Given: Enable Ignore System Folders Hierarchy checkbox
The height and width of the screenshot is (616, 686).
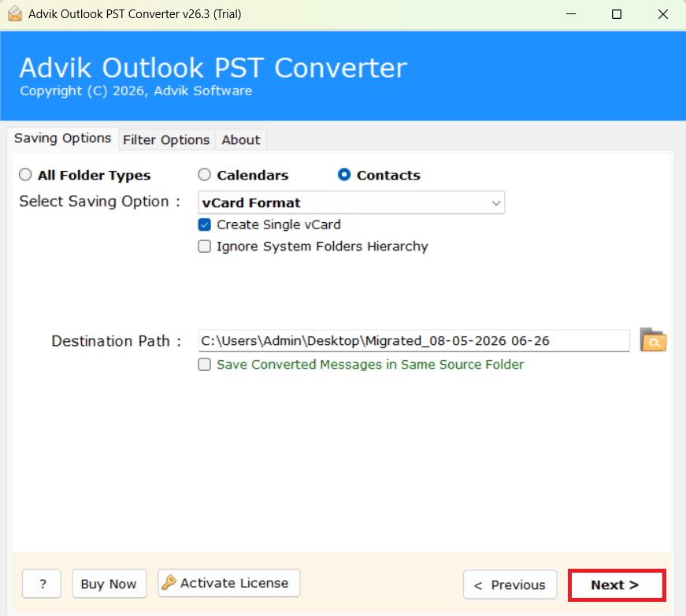Looking at the screenshot, I should tap(204, 247).
